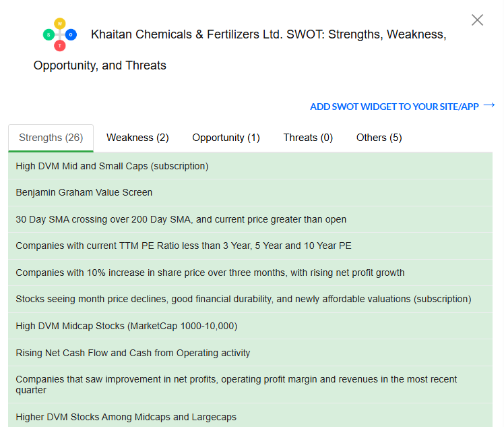
Task: Open Add SWOT Widget to your site link
Action: point(394,107)
